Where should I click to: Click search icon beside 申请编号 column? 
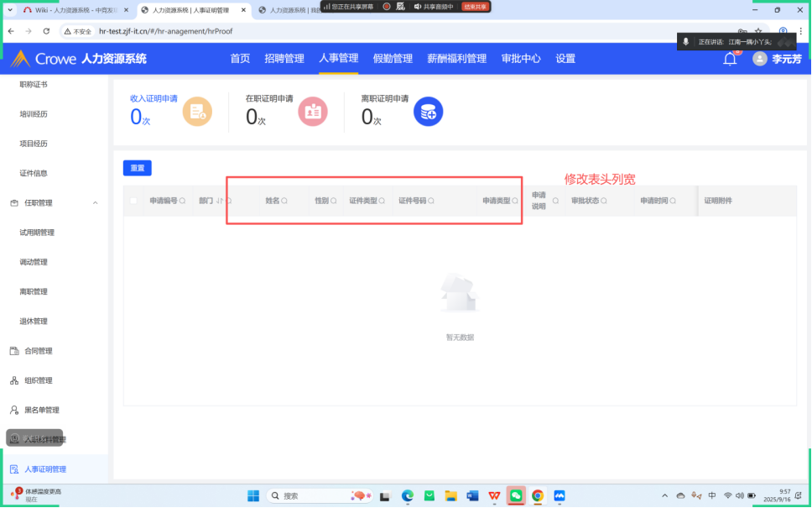point(182,201)
